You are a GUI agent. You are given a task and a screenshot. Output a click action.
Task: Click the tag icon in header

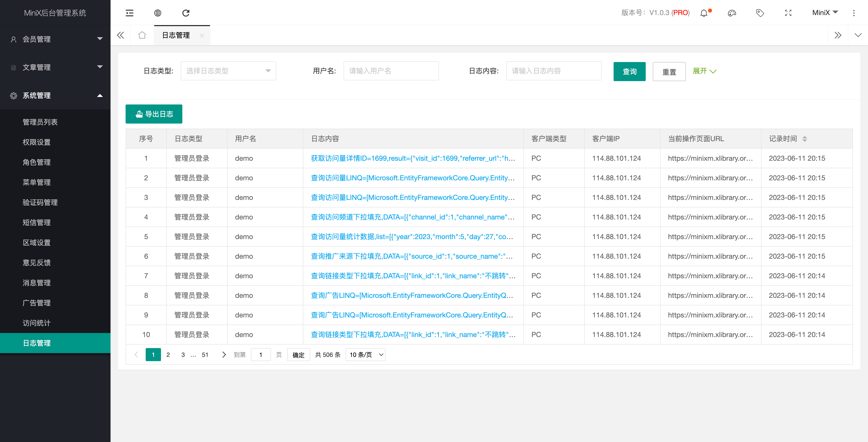click(760, 13)
